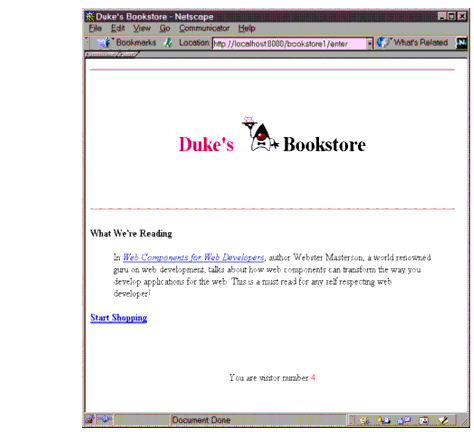Click the page proxy icon beside Location
The width and height of the screenshot is (474, 432).
[x=169, y=43]
